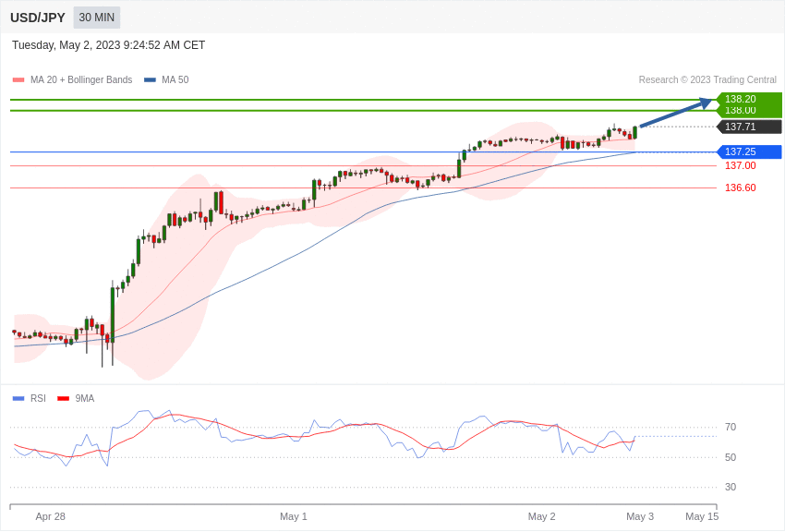Click the MA 20 + Bollinger Bands red swatch
The image size is (785, 532).
18,80
